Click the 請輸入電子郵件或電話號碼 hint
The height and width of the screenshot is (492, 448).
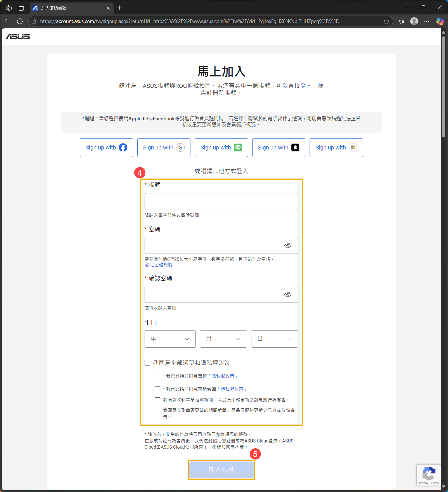pyautogui.click(x=172, y=215)
